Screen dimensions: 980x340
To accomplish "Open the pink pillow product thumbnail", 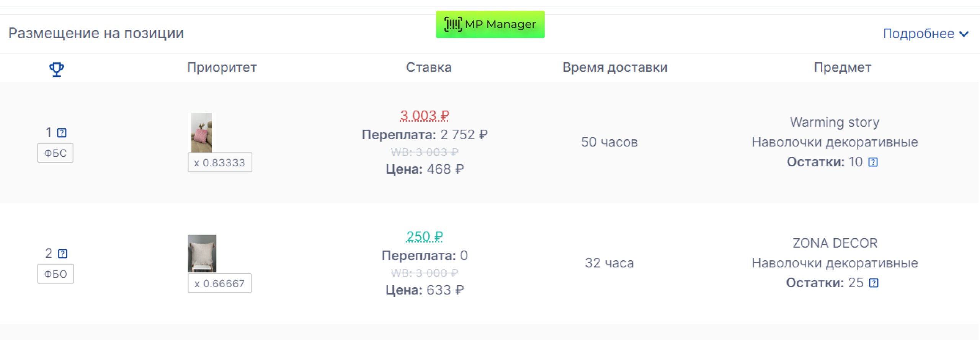I will 202,132.
